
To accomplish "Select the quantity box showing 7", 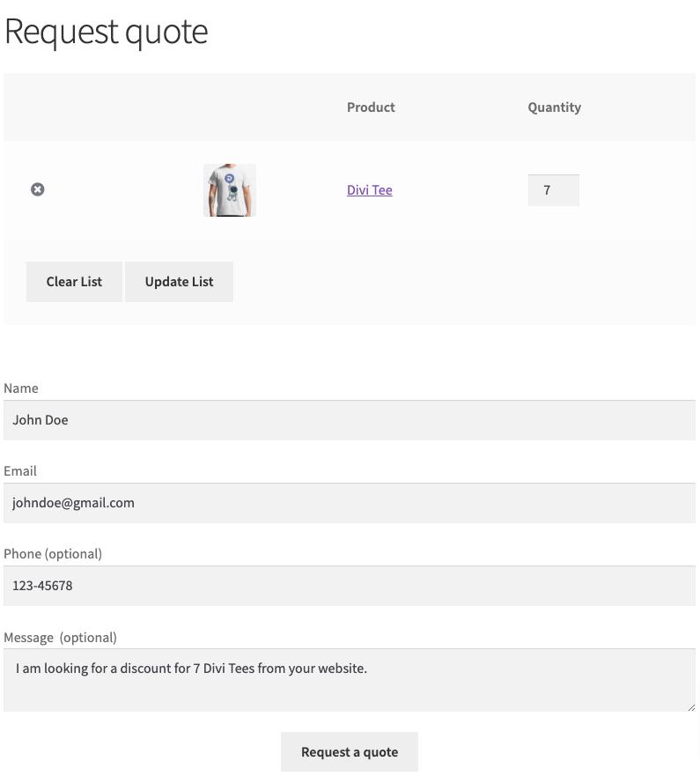I will click(x=554, y=190).
